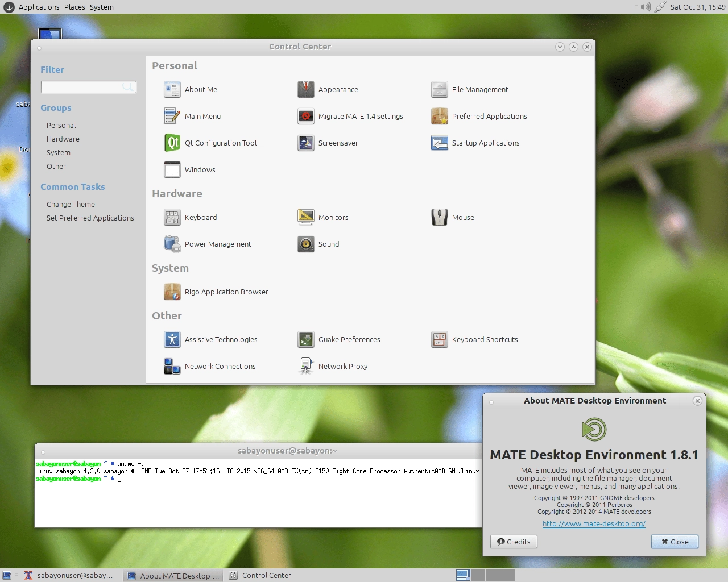Screen dimensions: 728x582
Task: Click the Change Theme task link
Action: tap(71, 204)
